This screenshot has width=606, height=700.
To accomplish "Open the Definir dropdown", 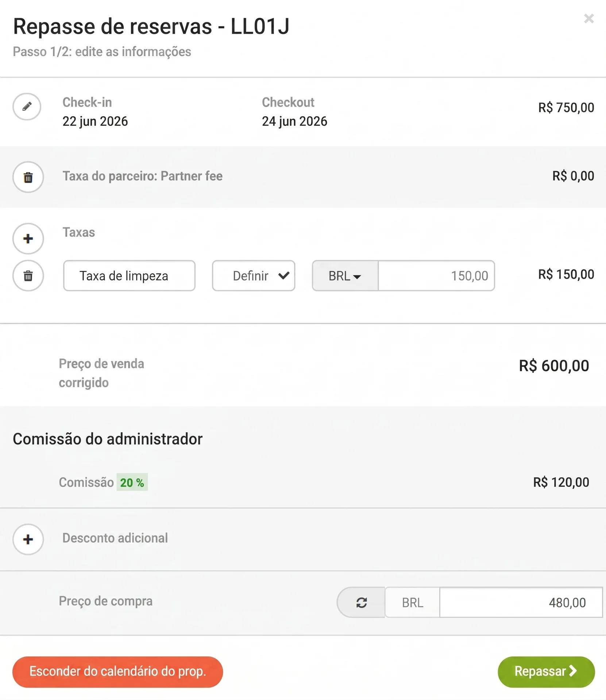I will click(254, 276).
